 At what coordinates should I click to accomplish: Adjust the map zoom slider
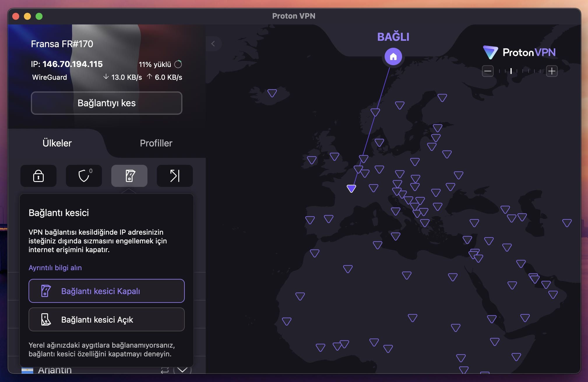pos(511,71)
